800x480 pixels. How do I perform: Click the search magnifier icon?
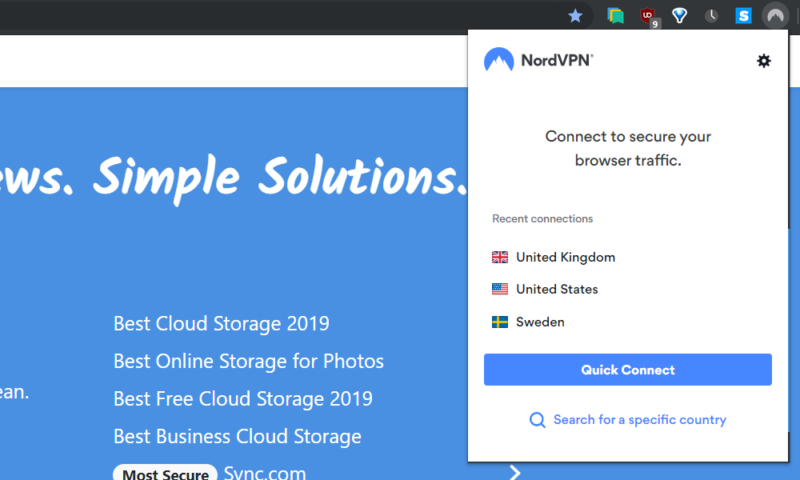(537, 420)
